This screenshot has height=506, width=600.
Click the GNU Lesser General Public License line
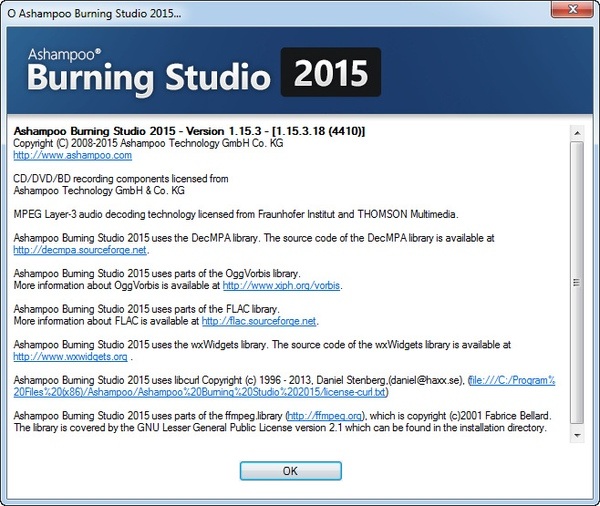[280, 428]
